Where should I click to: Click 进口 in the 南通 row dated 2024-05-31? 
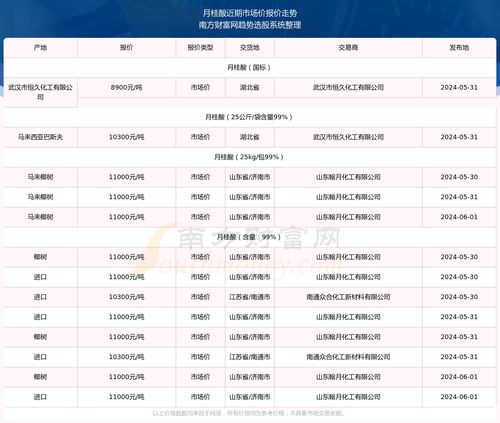pos(40,357)
